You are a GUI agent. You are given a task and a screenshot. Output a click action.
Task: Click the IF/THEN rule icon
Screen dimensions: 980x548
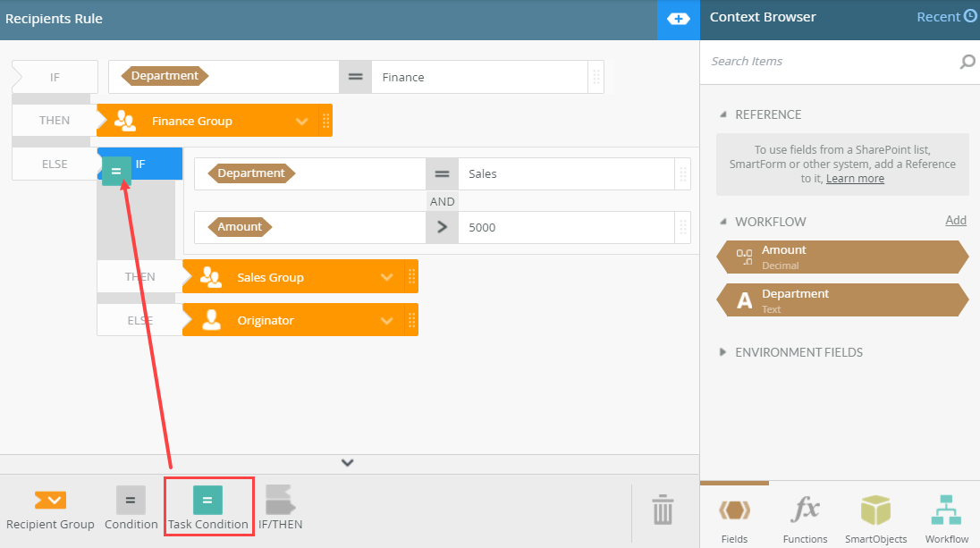pos(280,501)
